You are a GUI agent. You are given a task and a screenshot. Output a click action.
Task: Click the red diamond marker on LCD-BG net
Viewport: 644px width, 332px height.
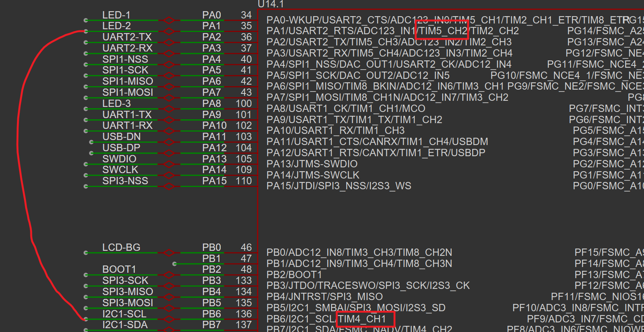pos(169,253)
